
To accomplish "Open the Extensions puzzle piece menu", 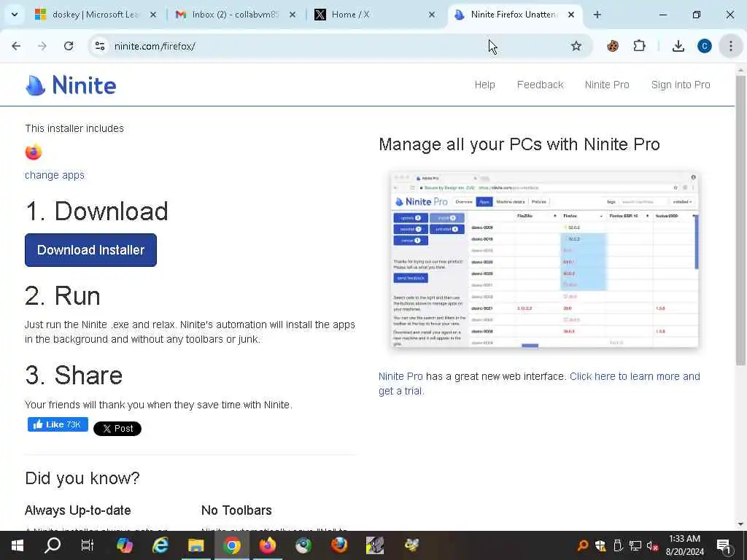I will pyautogui.click(x=639, y=46).
